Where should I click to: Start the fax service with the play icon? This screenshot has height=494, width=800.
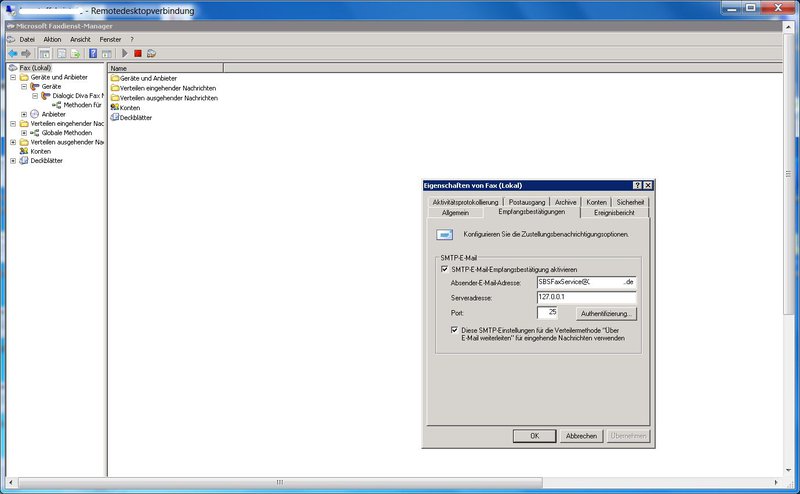click(124, 54)
